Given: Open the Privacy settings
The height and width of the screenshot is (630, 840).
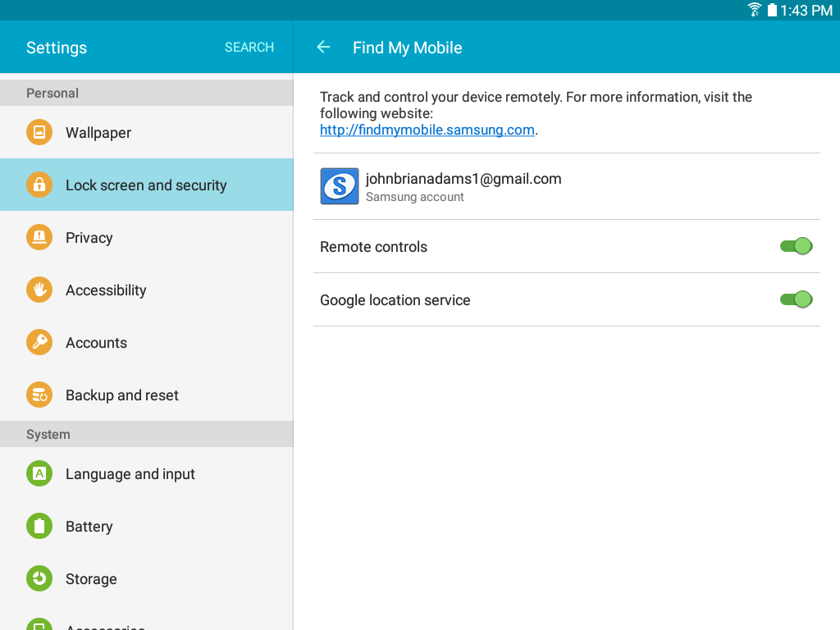Looking at the screenshot, I should coord(147,237).
